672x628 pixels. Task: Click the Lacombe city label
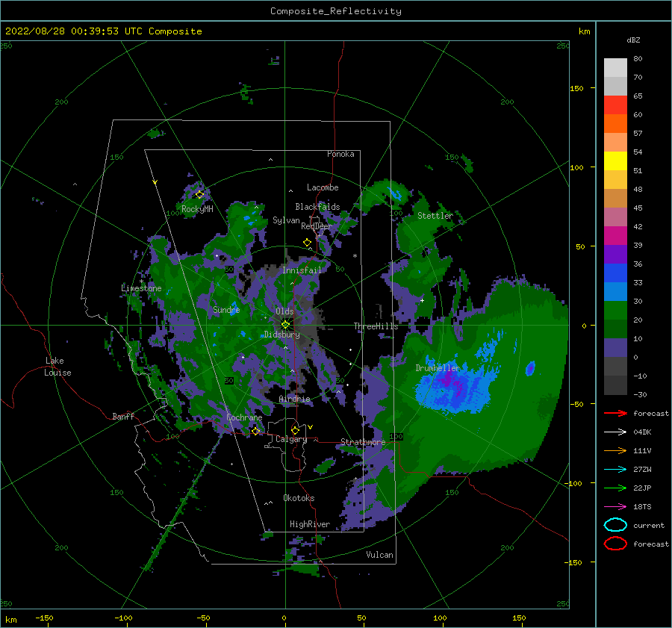tap(323, 187)
